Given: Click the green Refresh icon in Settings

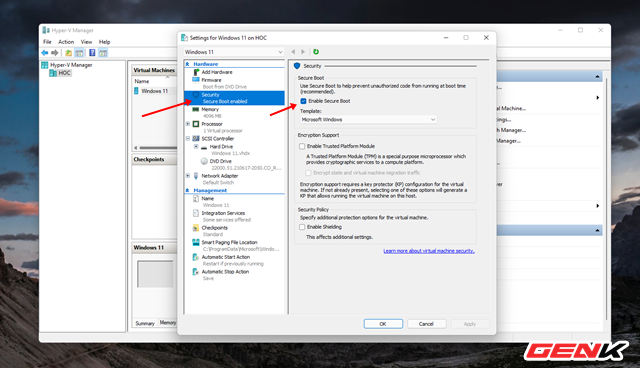Looking at the screenshot, I should [316, 52].
